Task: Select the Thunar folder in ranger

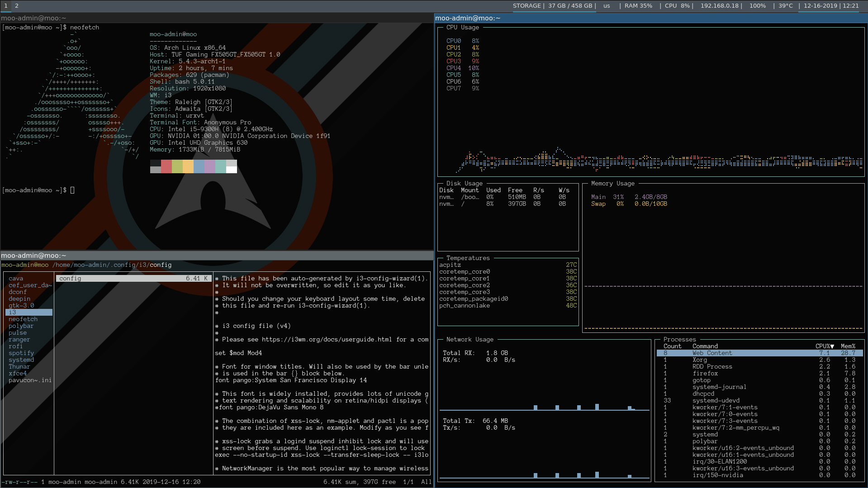Action: coord(29,367)
